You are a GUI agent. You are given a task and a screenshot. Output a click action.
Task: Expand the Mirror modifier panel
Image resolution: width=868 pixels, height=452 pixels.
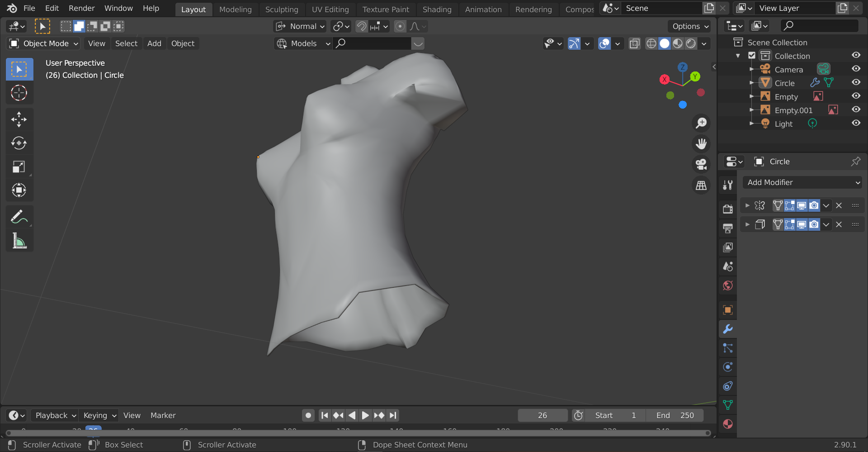click(x=747, y=205)
